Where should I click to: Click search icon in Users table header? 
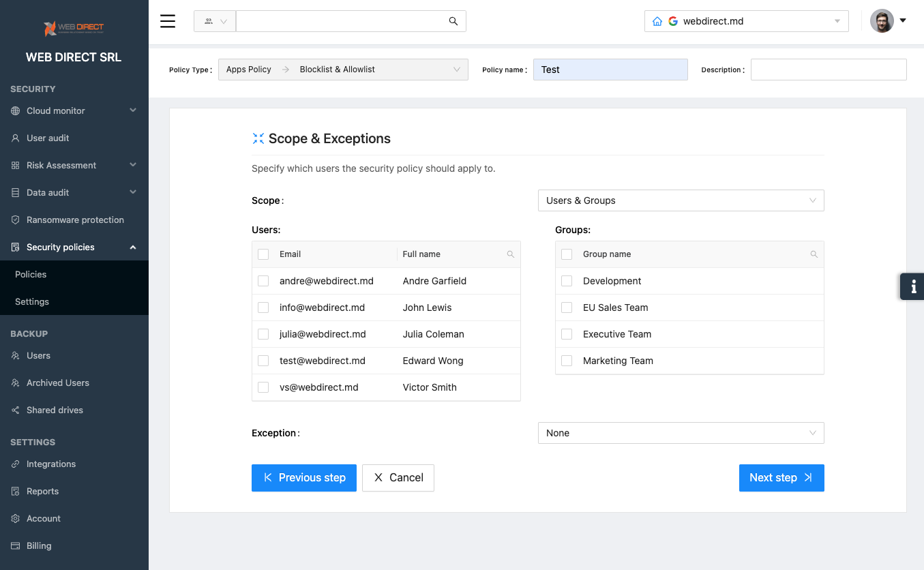pos(511,254)
